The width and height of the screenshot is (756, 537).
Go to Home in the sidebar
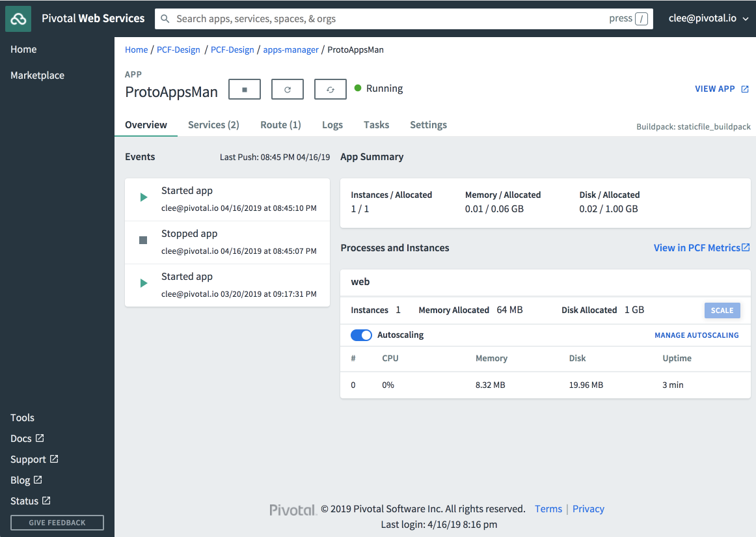pyautogui.click(x=23, y=49)
